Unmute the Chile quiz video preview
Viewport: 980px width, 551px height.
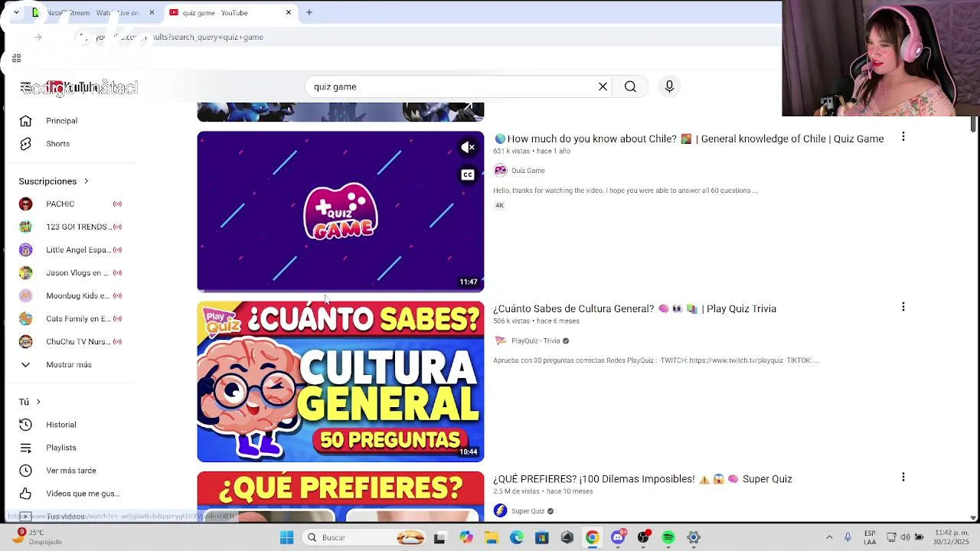click(x=468, y=147)
